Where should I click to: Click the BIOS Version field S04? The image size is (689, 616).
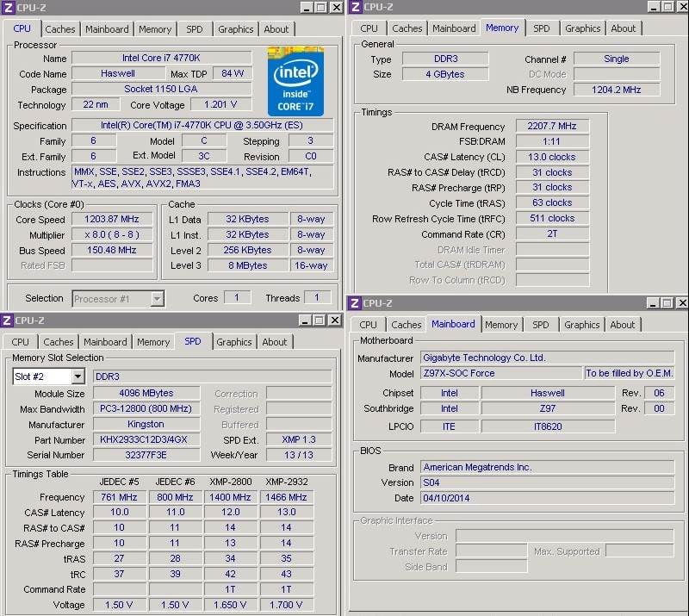(547, 482)
